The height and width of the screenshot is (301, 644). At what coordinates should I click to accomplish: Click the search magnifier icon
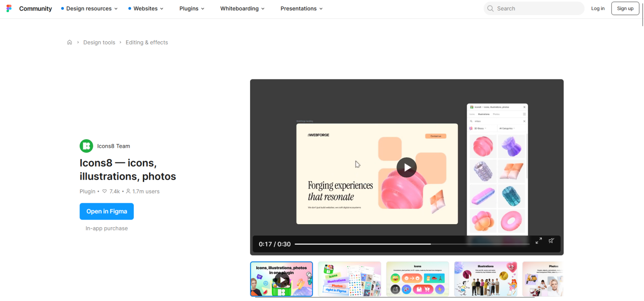point(490,8)
